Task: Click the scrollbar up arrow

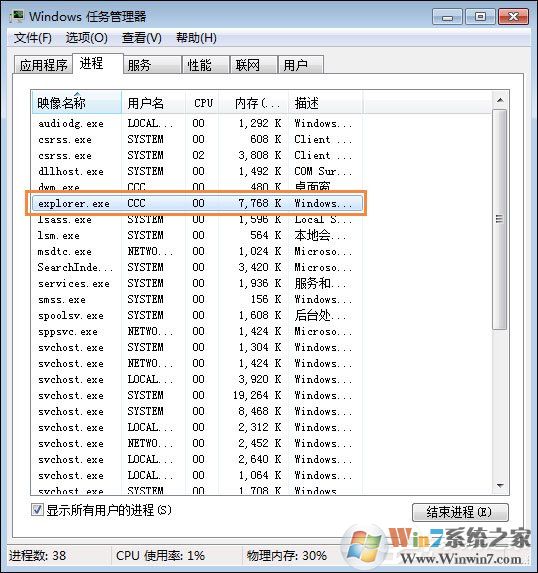Action: pos(500,100)
